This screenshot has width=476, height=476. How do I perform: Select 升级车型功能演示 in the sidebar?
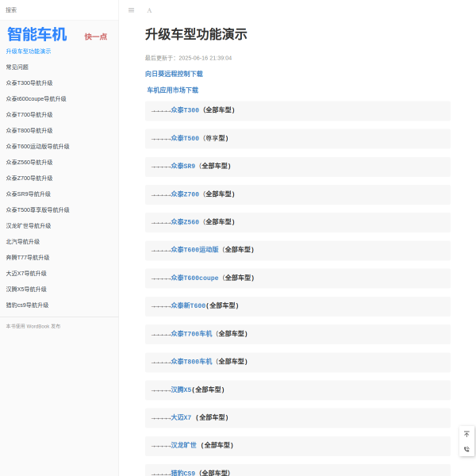[29, 52]
